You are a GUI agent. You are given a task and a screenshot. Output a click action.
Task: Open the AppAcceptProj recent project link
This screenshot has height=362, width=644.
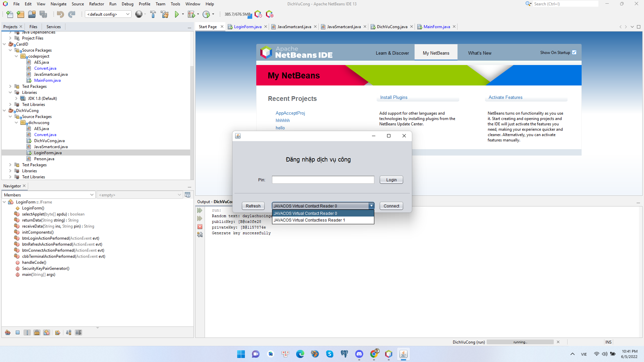pos(290,113)
